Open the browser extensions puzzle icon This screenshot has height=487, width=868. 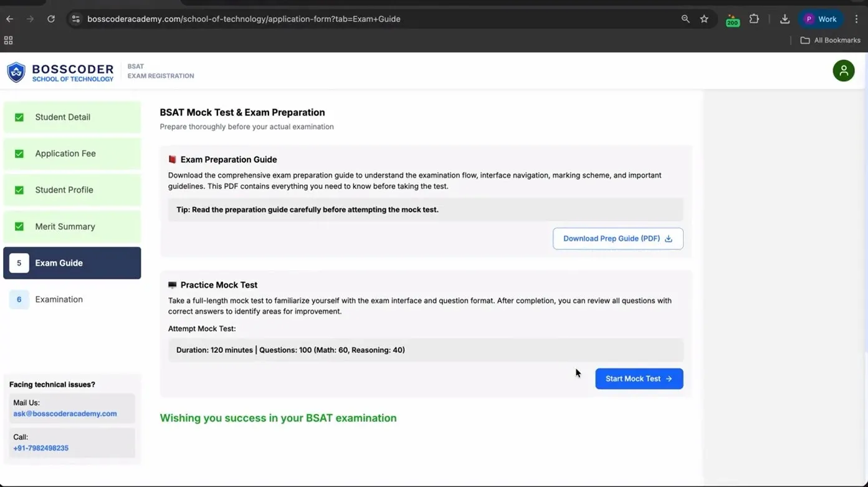[754, 19]
